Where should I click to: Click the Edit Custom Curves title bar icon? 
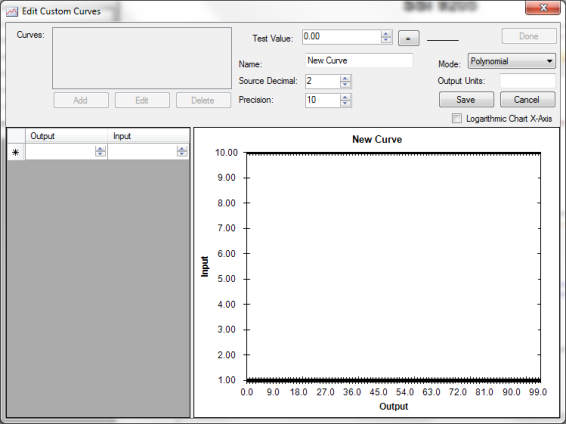pyautogui.click(x=12, y=11)
